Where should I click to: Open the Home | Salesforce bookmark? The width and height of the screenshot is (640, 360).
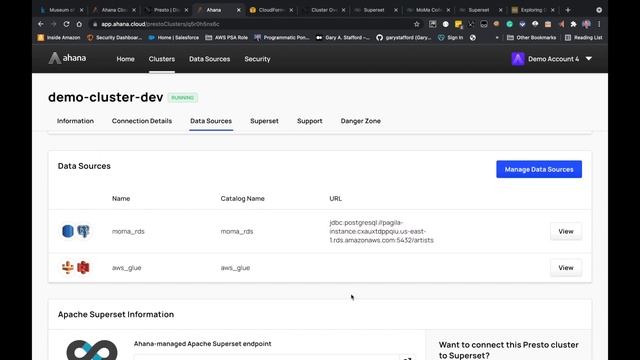point(173,38)
